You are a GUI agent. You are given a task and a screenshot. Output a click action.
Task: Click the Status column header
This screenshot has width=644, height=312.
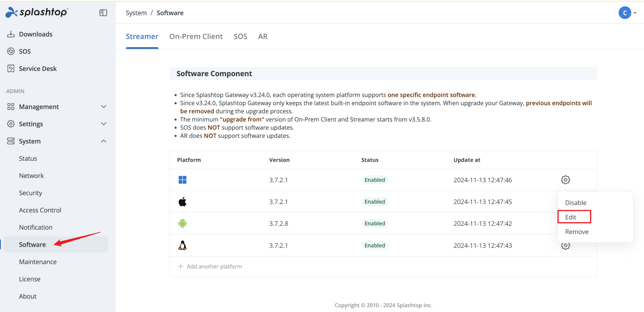[x=370, y=160]
